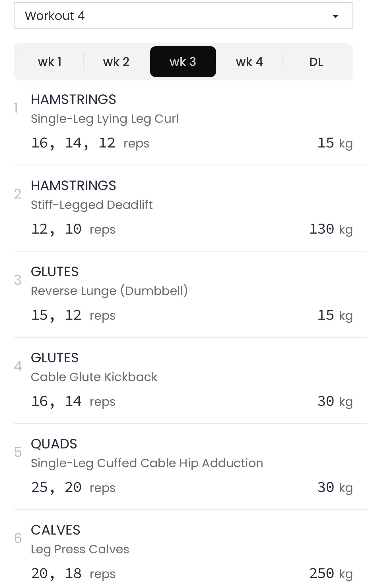This screenshot has width=367, height=588.
Task: Click the 250 kg weight for Leg Press Calves
Action: [331, 574]
